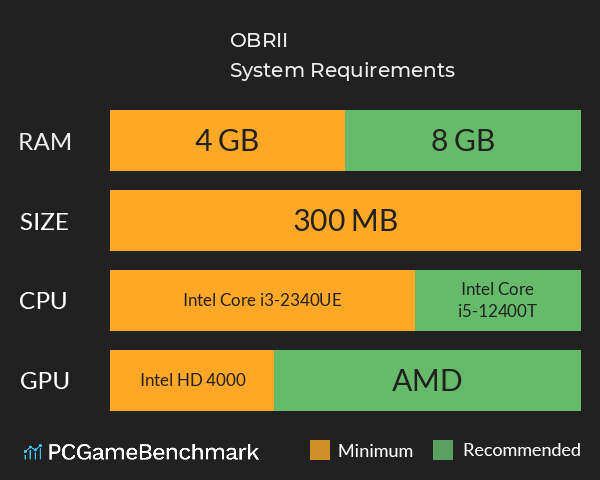
Task: Click the System Requirements heading
Action: tap(342, 70)
